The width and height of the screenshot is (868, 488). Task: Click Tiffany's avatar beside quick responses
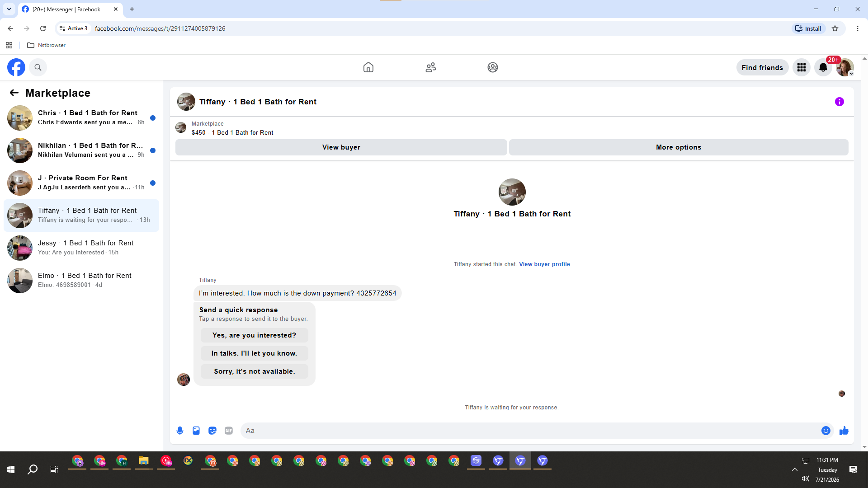pos(184,380)
